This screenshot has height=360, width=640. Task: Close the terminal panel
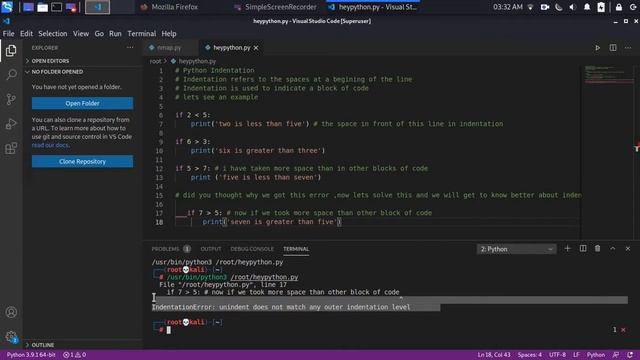click(x=628, y=249)
